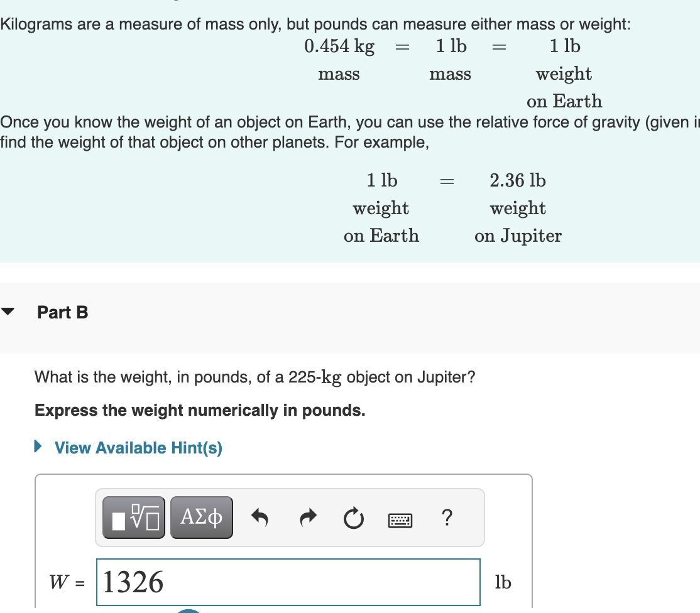700x613 pixels.
Task: Open the View Available Hint(s) link
Action: [x=138, y=448]
